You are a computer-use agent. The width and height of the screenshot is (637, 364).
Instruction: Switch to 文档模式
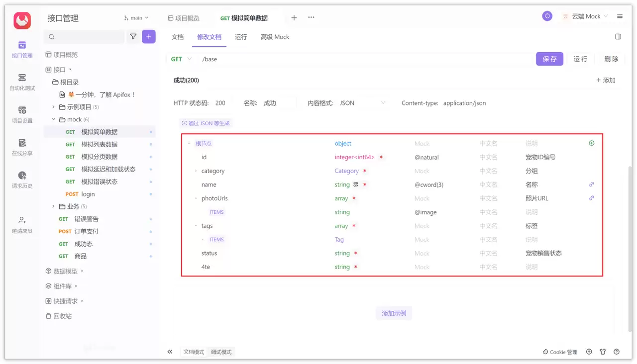pyautogui.click(x=194, y=352)
